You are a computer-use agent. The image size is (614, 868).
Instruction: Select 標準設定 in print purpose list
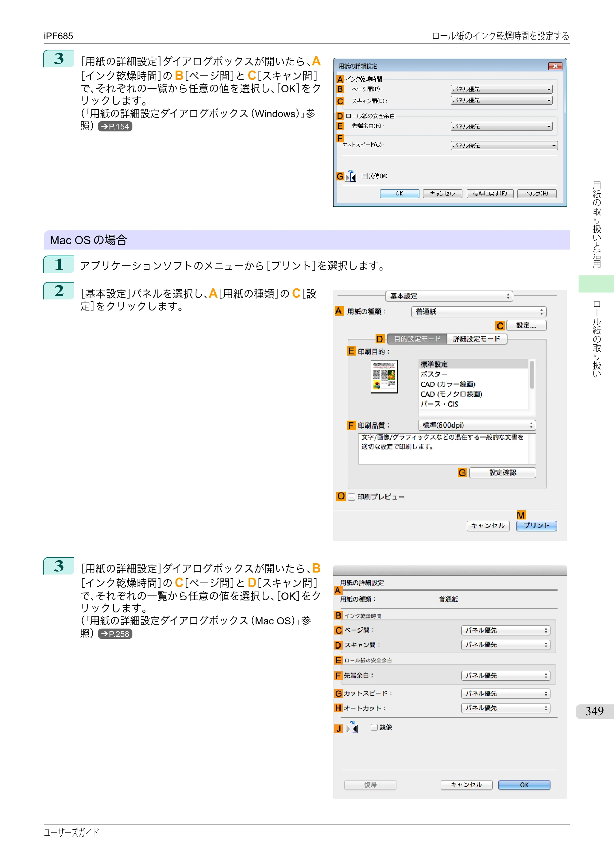473,364
